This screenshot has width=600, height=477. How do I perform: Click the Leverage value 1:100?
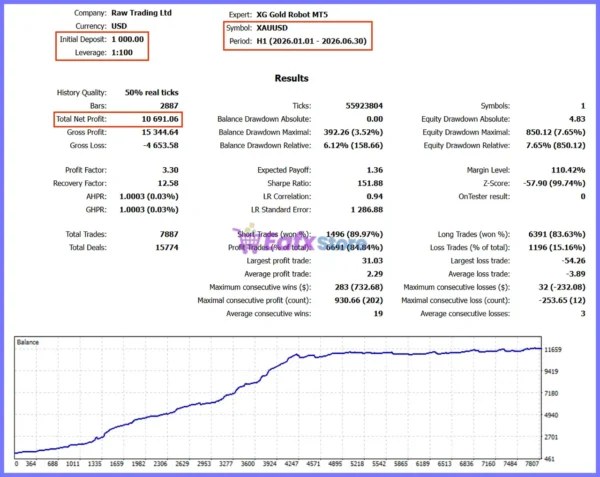pyautogui.click(x=122, y=52)
